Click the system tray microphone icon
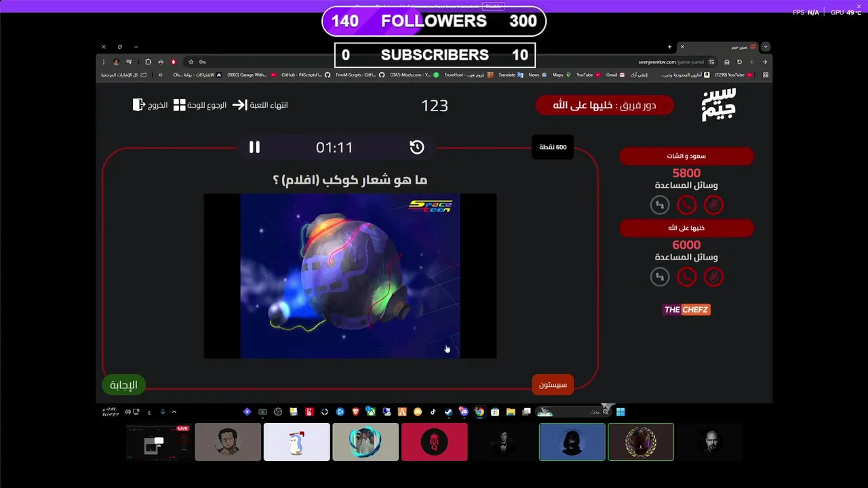The height and width of the screenshot is (488, 868). [163, 411]
